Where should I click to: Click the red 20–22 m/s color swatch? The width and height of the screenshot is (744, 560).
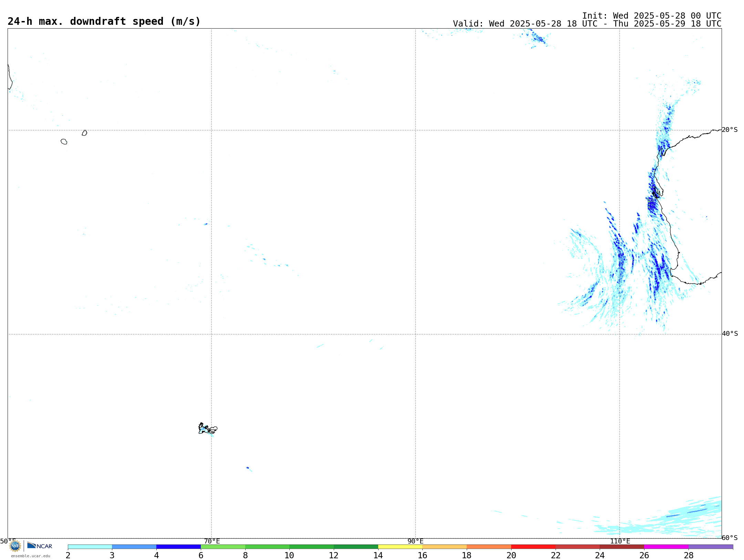(x=533, y=547)
